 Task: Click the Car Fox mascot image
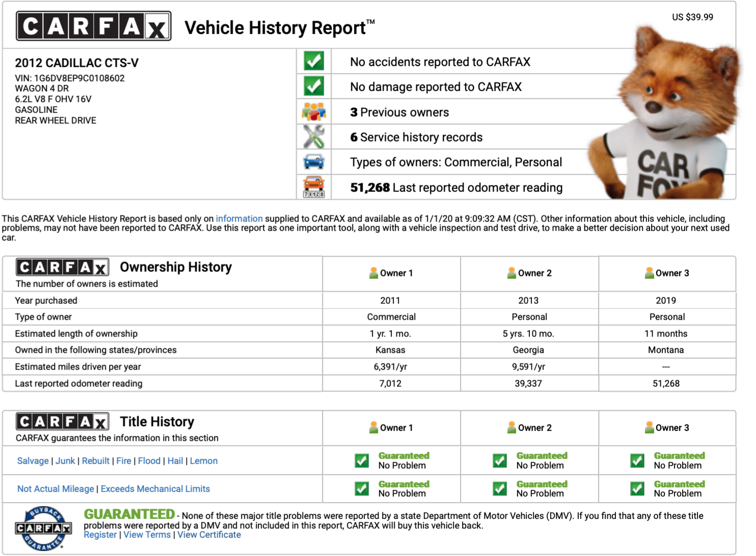tap(665, 112)
